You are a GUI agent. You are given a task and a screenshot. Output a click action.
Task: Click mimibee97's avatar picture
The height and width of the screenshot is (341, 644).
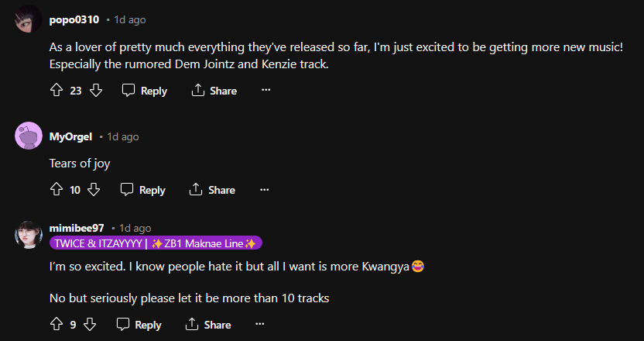point(29,234)
